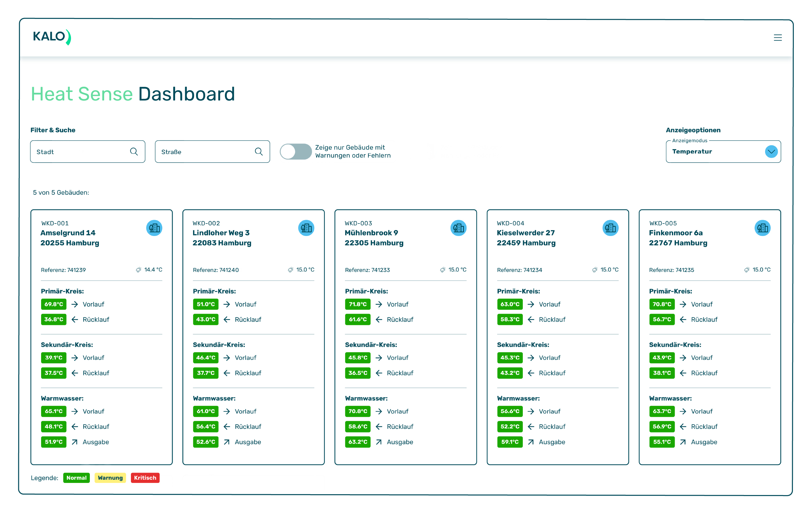The width and height of the screenshot is (812, 514).
Task: Click building icon on WKD-004 card
Action: 610,228
